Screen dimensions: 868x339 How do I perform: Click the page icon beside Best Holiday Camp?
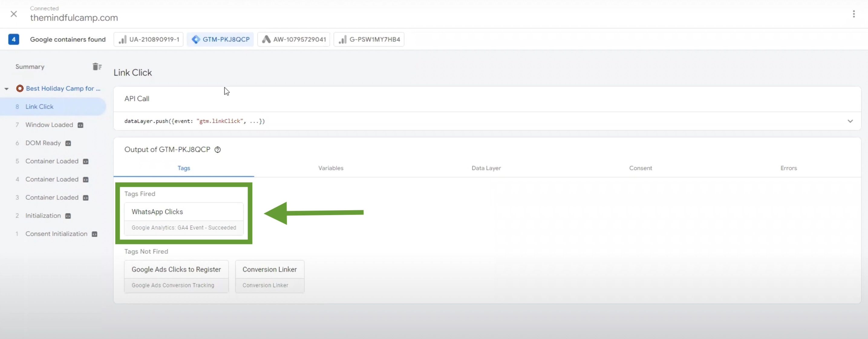tap(20, 88)
